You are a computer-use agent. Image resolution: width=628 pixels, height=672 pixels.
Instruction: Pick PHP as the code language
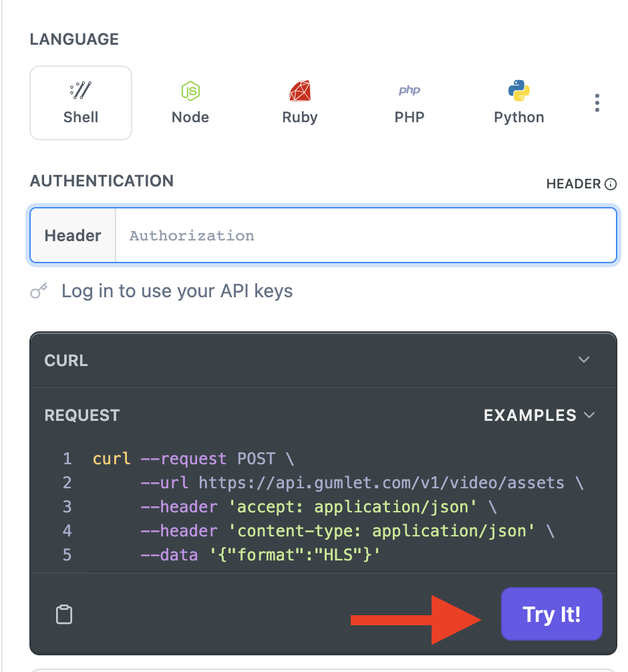(x=409, y=103)
